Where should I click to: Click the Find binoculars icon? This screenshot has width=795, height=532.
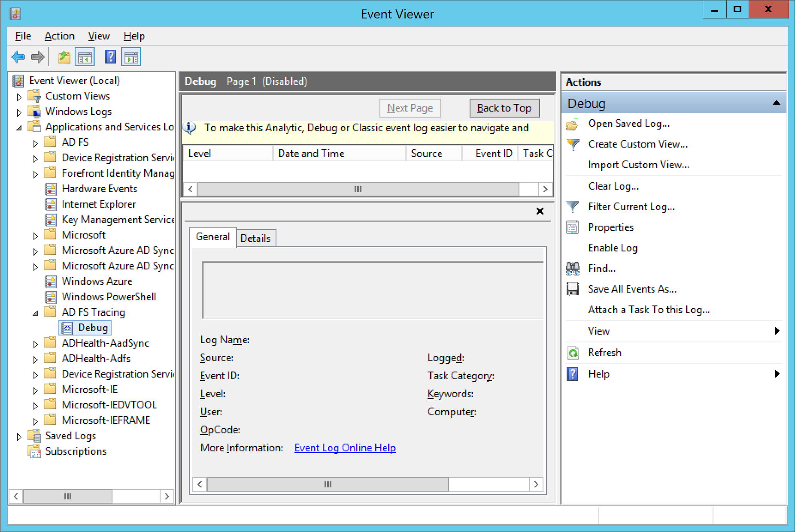point(572,269)
